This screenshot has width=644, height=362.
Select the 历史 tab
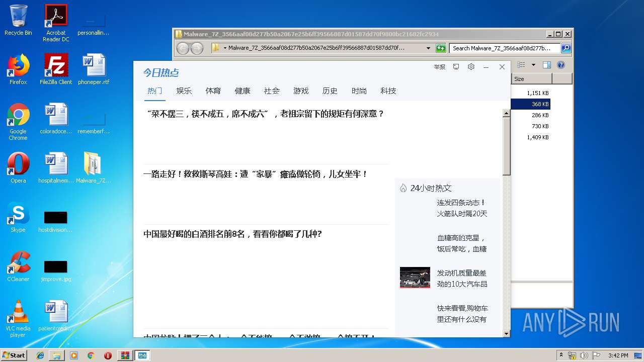coord(330,91)
